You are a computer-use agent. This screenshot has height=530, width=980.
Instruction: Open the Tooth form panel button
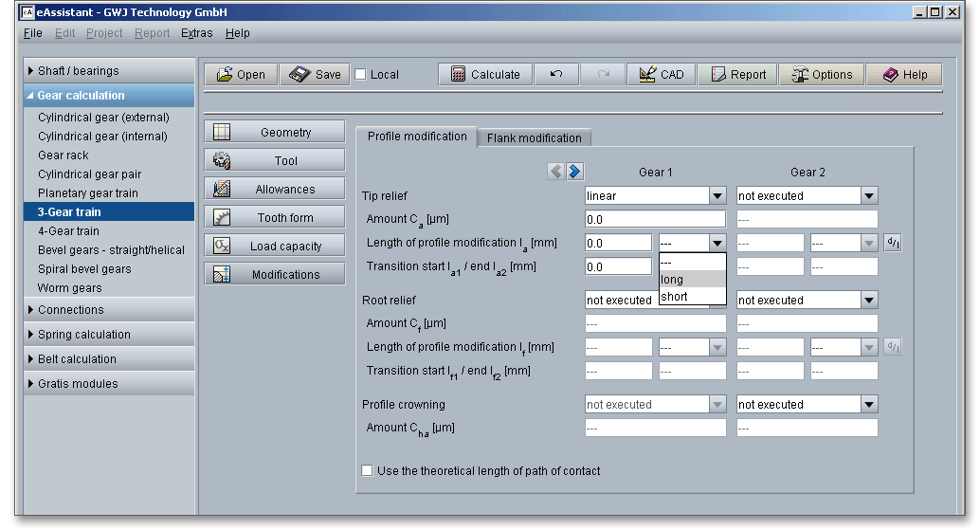[x=275, y=218]
